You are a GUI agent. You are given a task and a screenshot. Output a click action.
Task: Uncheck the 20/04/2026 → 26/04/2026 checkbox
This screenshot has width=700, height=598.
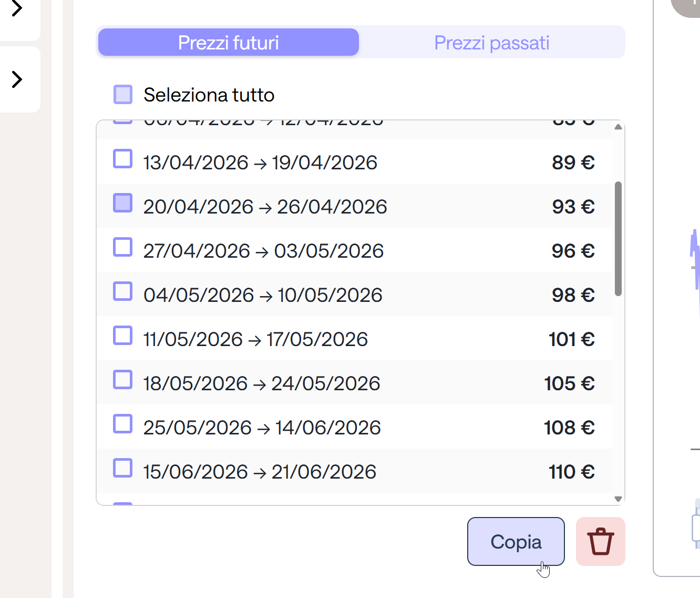coord(123,203)
